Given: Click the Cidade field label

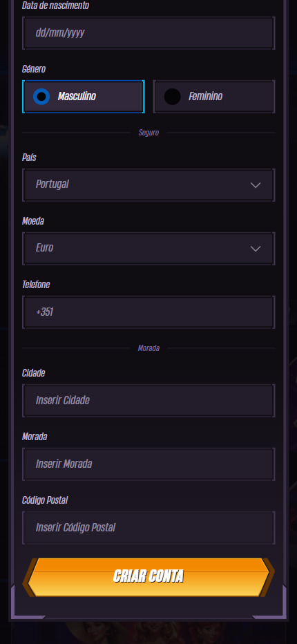Looking at the screenshot, I should [34, 373].
